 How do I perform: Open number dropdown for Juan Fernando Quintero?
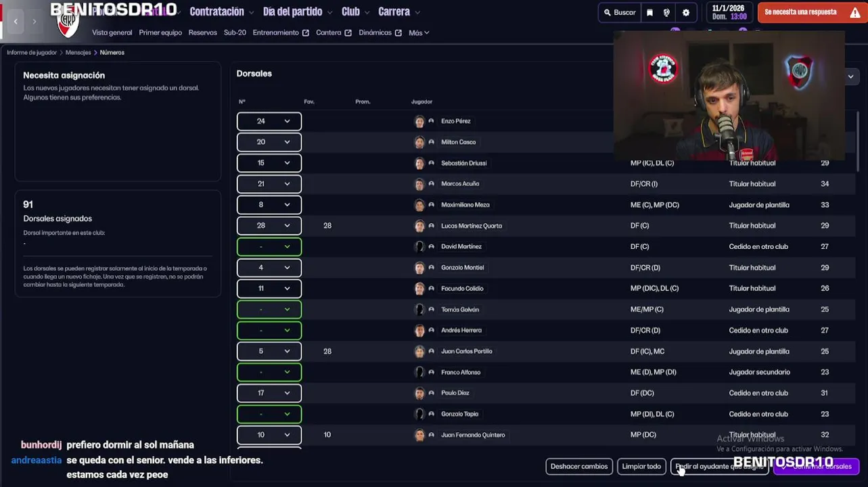[x=269, y=435]
